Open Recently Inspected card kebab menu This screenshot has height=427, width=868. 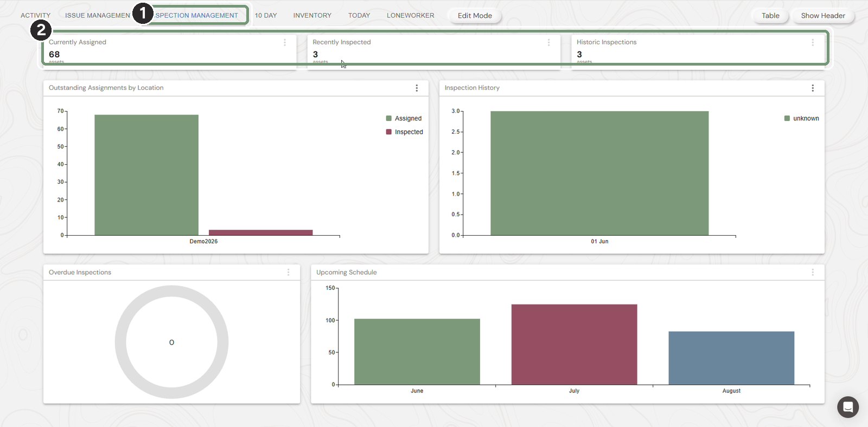click(548, 42)
